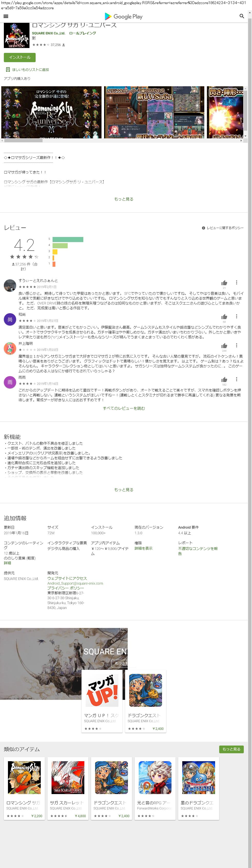Click the 5-star rating bar
This screenshot has height=868, width=252.
tap(68, 239)
